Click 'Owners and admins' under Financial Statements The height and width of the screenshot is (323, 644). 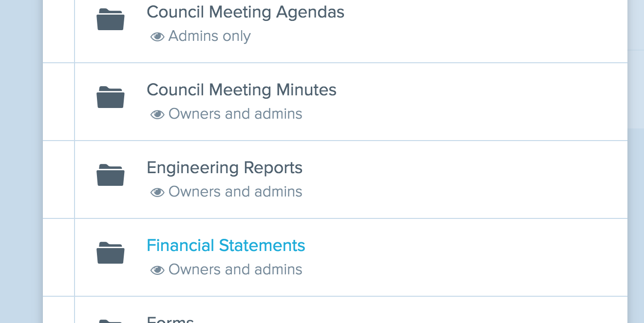[x=235, y=269]
